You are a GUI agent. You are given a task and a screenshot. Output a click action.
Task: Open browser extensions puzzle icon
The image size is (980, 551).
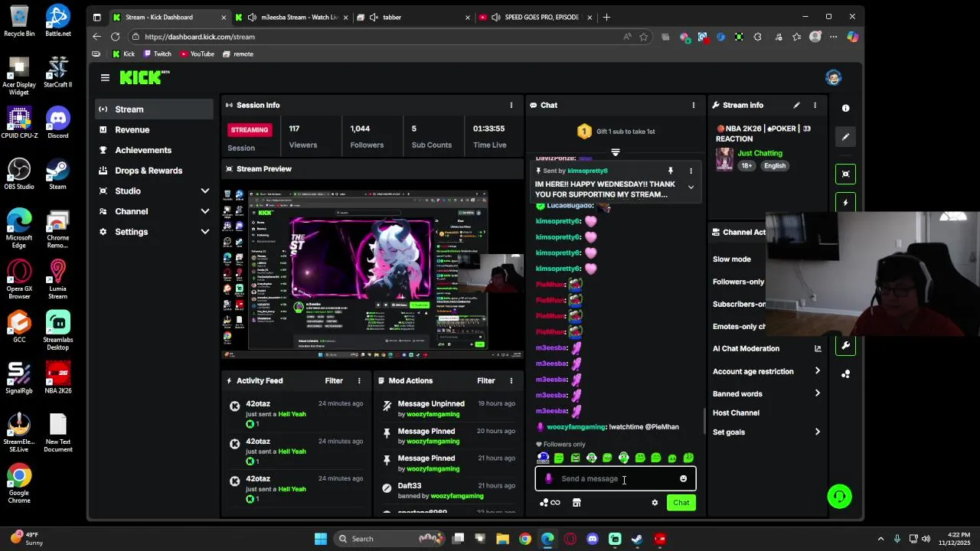757,37
